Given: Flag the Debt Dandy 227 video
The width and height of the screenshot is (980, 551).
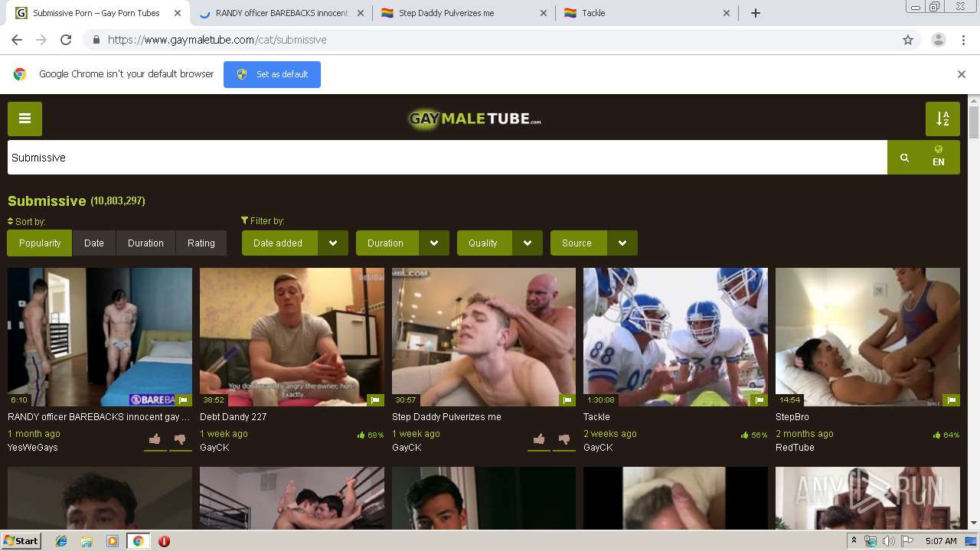Looking at the screenshot, I should coord(375,399).
